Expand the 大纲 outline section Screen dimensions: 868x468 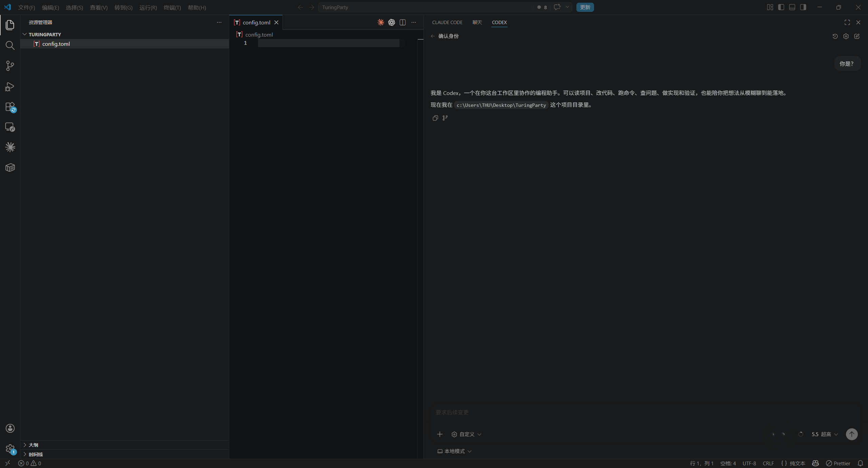click(x=33, y=445)
